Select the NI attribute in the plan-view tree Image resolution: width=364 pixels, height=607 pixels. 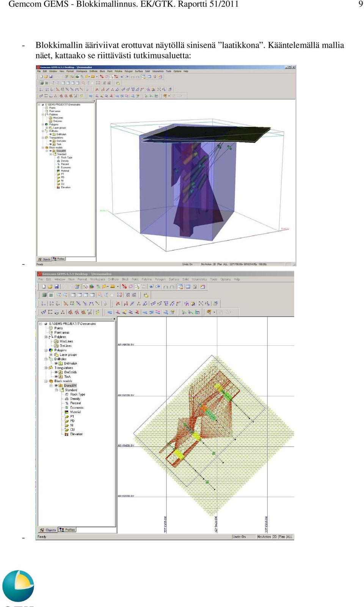(72, 425)
